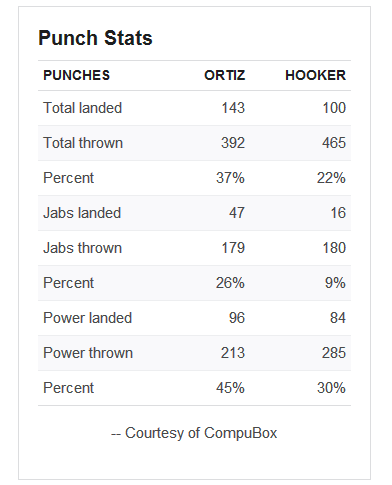Click Hooker's power landed value 84
This screenshot has height=485, width=392.
[x=338, y=318]
